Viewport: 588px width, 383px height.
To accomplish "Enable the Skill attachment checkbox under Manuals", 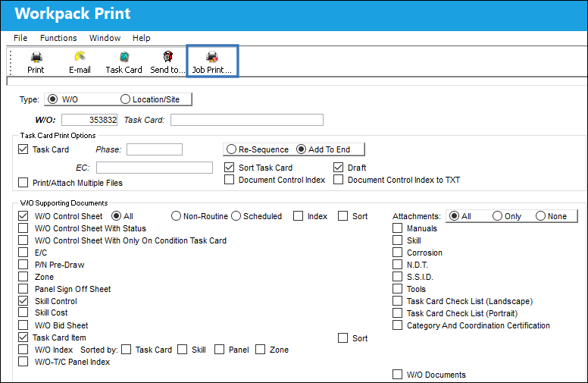I will pos(398,240).
